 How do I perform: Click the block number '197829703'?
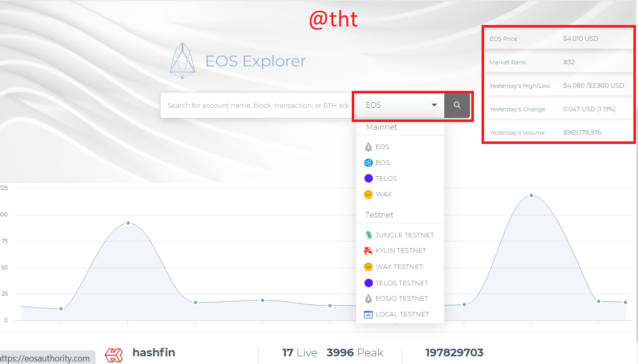click(454, 353)
